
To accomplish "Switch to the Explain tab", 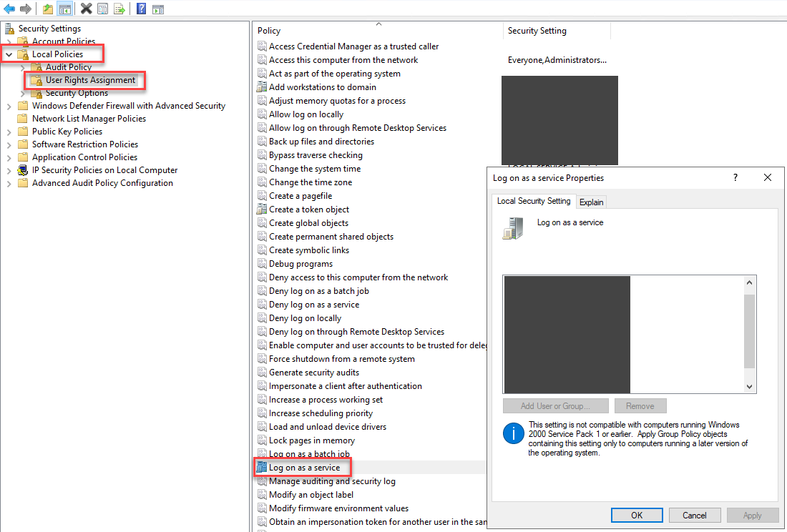I will pos(591,202).
